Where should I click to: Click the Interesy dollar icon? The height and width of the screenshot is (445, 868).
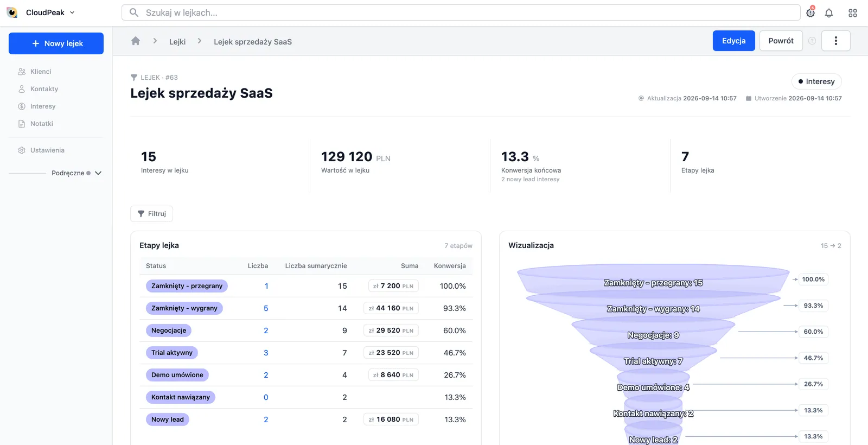tap(22, 106)
